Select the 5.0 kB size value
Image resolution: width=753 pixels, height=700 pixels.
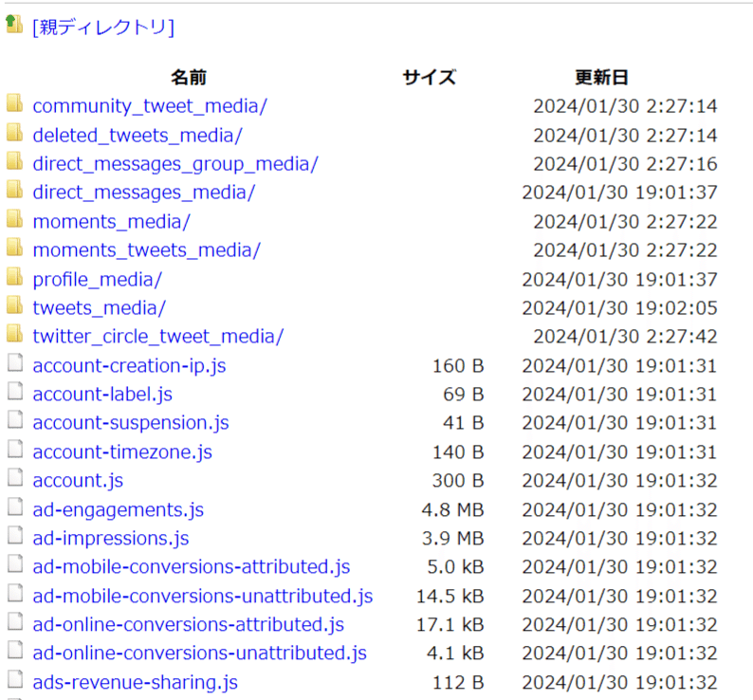(x=455, y=567)
